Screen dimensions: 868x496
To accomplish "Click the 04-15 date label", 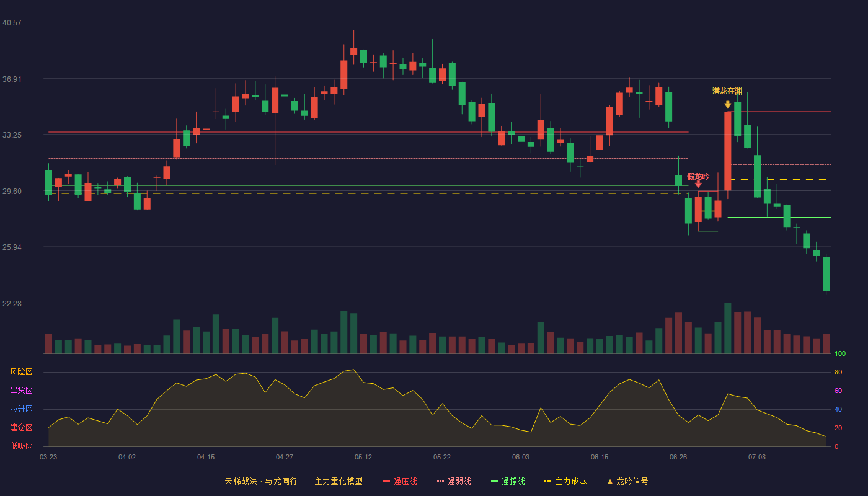I will tap(206, 457).
